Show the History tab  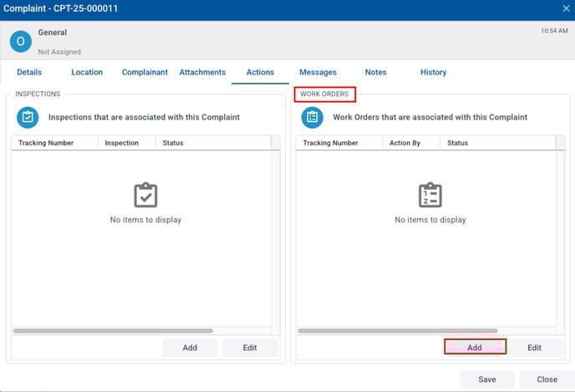coord(433,73)
